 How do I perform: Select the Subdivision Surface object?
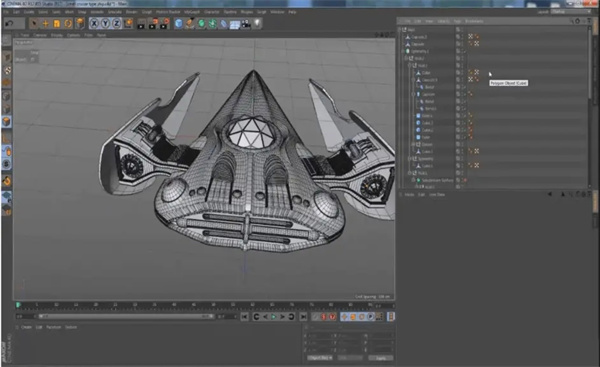coord(437,180)
